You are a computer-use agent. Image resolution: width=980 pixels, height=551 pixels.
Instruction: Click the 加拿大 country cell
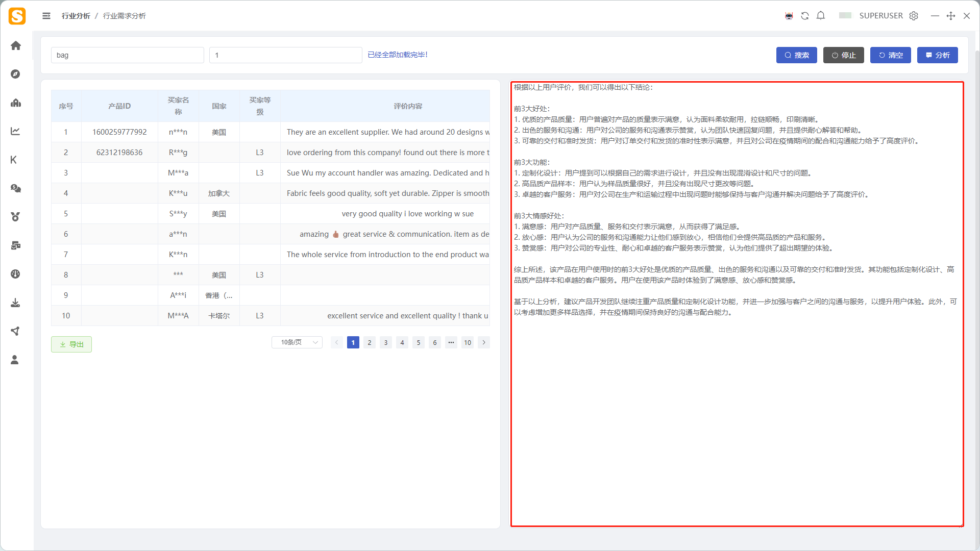(219, 193)
